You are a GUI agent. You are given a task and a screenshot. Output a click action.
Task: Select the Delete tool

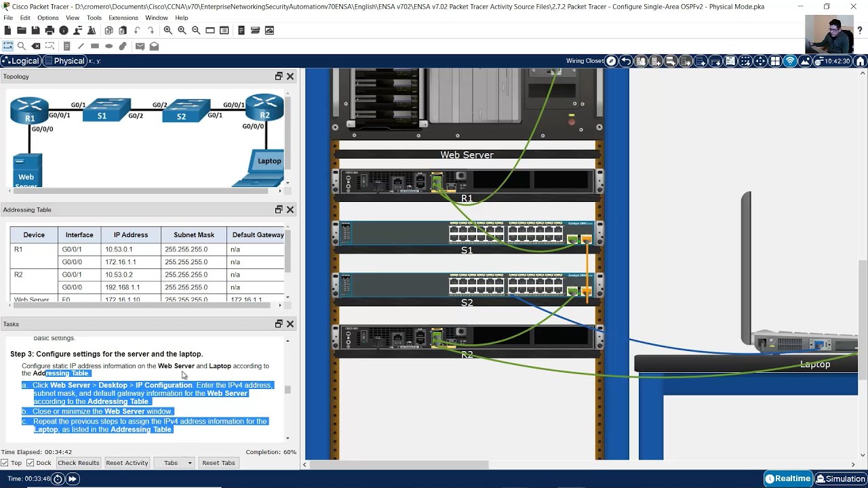(x=36, y=46)
